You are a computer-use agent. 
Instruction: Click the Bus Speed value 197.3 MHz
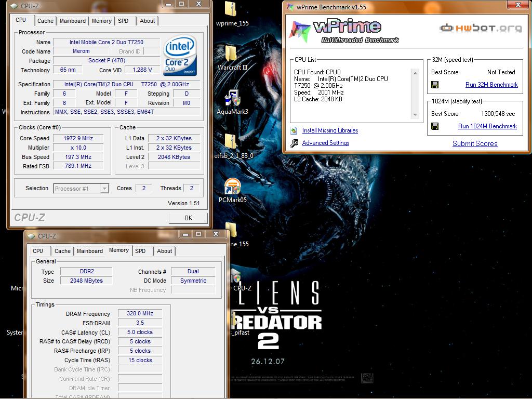click(78, 157)
